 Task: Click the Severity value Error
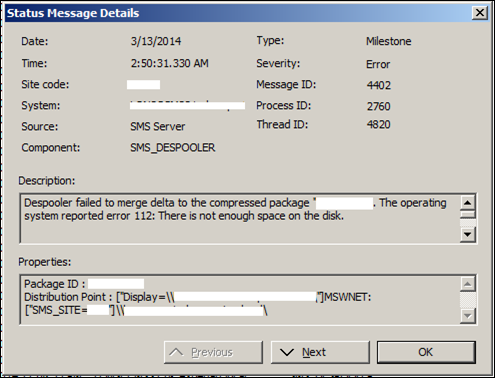tap(378, 64)
